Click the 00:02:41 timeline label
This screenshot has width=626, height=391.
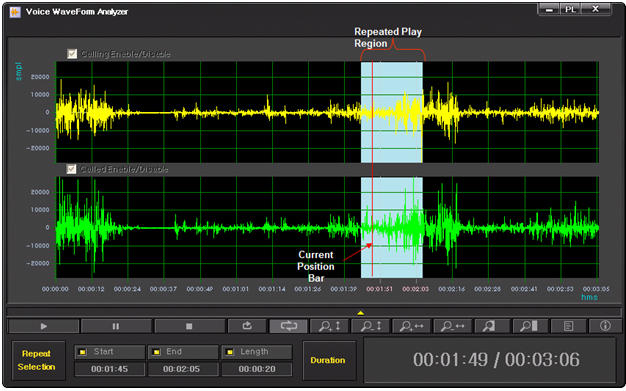[525, 289]
